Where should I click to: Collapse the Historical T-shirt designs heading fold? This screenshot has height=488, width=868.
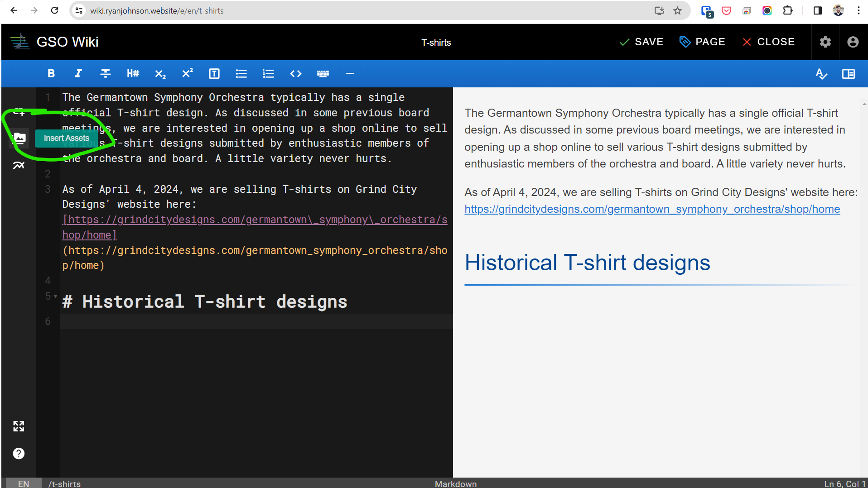(x=55, y=297)
